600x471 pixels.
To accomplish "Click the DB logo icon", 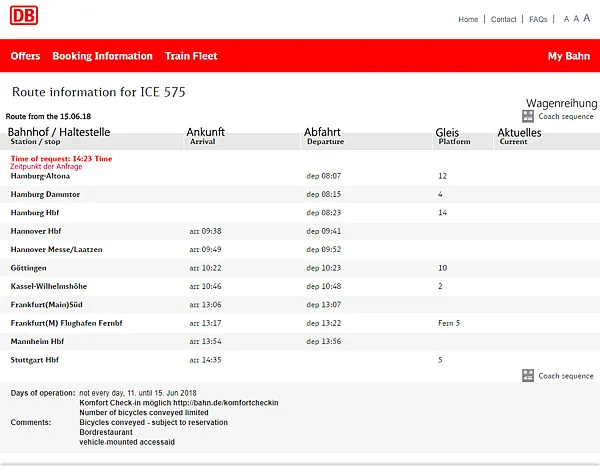I will click(x=26, y=17).
